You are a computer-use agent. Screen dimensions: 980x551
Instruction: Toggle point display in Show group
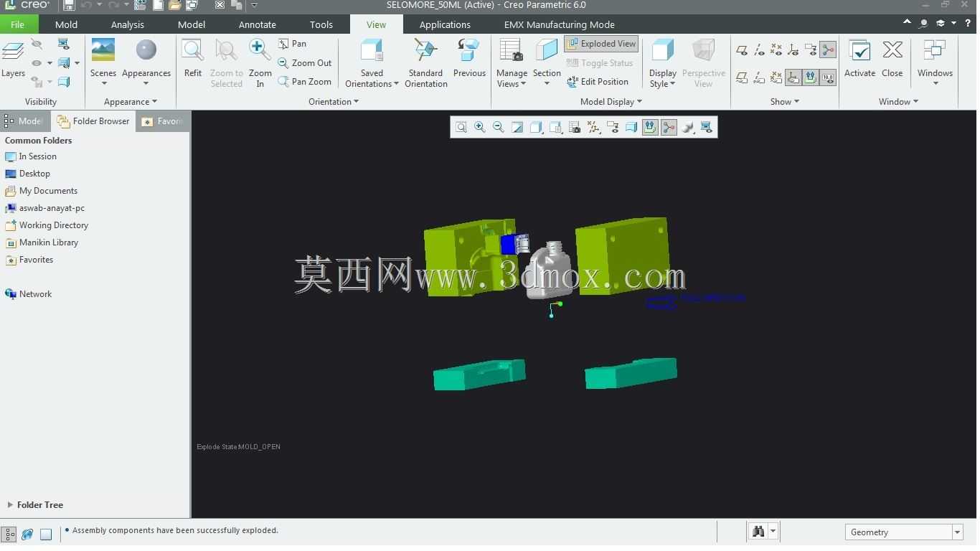pyautogui.click(x=776, y=50)
